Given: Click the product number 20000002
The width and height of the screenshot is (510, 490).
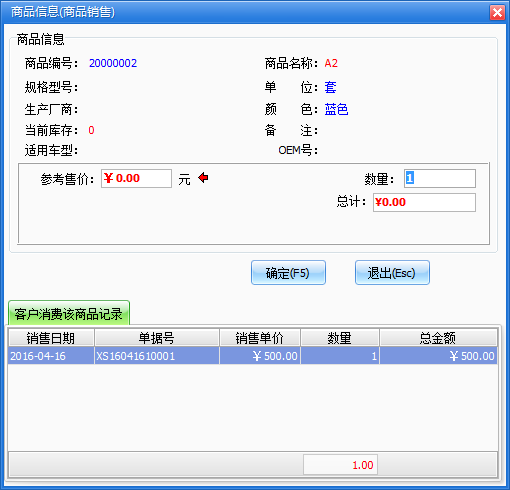Looking at the screenshot, I should tap(113, 63).
